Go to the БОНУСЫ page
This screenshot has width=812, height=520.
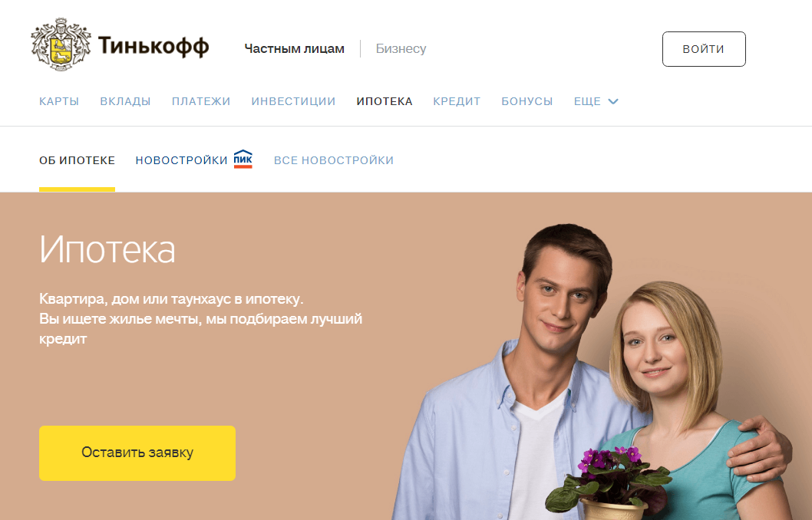pyautogui.click(x=527, y=101)
